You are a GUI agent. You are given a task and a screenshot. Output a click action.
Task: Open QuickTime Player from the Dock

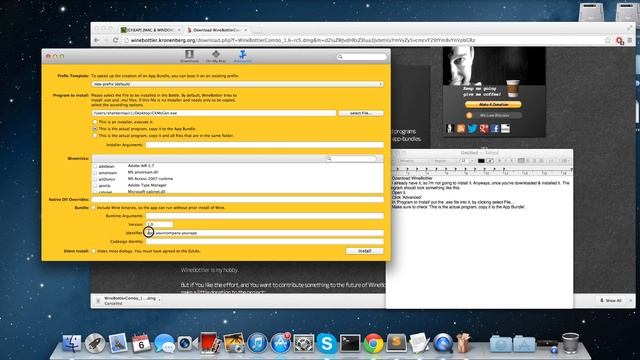click(x=443, y=343)
